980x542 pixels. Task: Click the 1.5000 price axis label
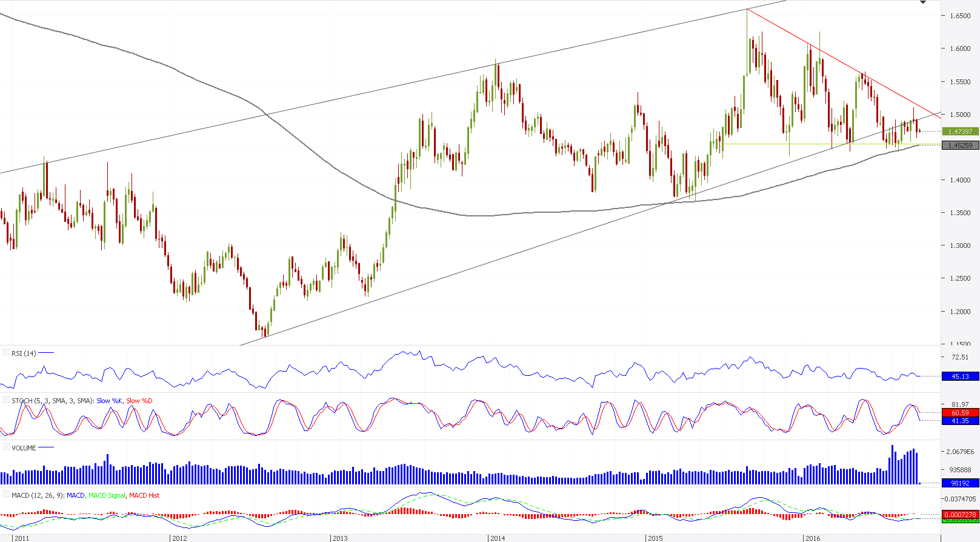(x=960, y=115)
